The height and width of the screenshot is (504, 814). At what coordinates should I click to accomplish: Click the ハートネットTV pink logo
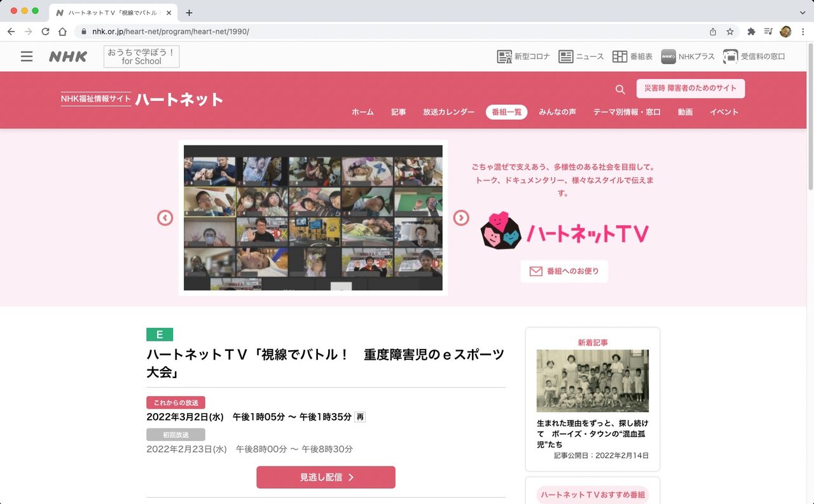563,230
